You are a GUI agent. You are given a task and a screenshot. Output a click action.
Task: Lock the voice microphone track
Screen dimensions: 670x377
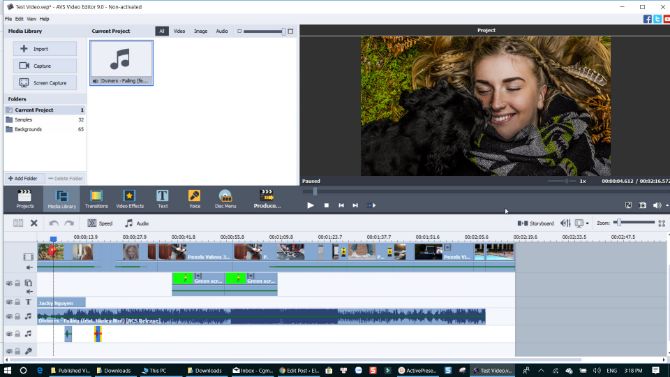18,351
